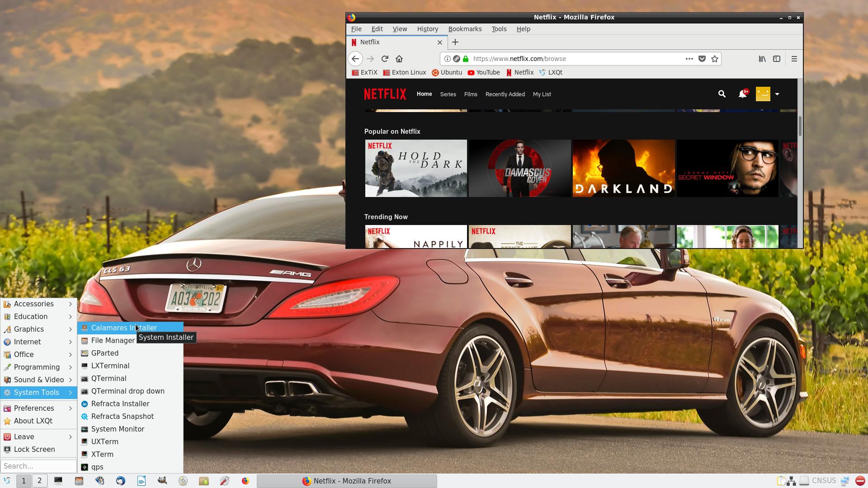868x488 pixels.
Task: Open GIMP from the taskbar
Action: 162,481
